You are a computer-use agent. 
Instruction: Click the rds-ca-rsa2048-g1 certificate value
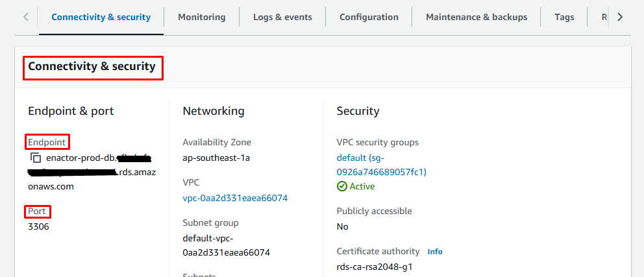pos(375,267)
